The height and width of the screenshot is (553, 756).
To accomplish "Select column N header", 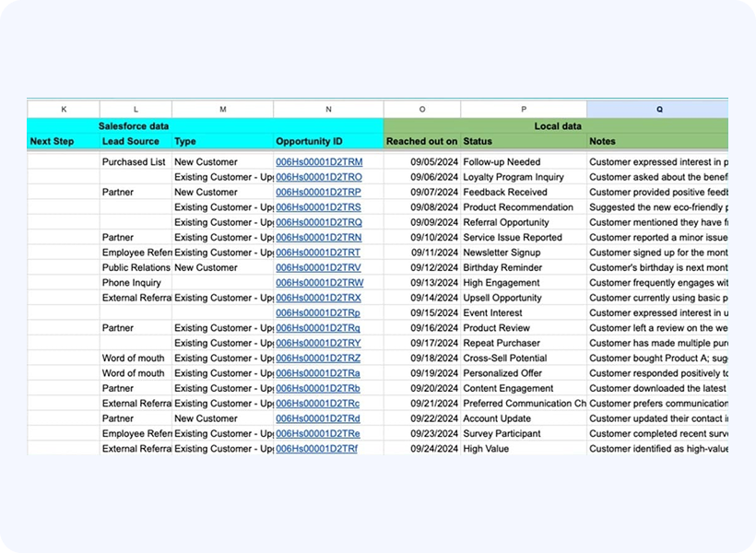I will tap(328, 110).
